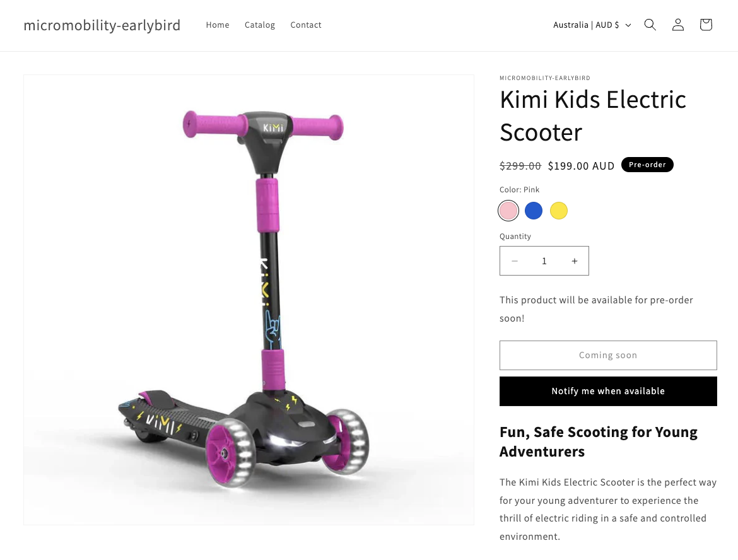Open the shopping cart icon

(x=706, y=25)
